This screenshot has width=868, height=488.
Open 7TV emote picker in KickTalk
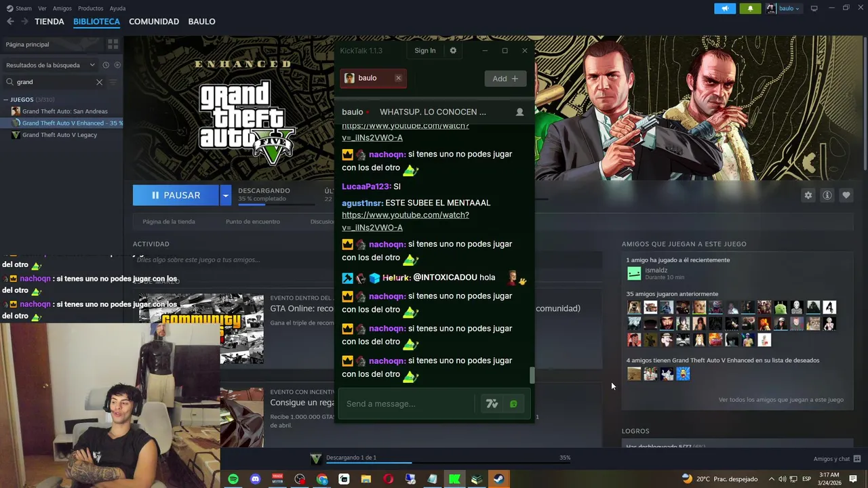(492, 404)
